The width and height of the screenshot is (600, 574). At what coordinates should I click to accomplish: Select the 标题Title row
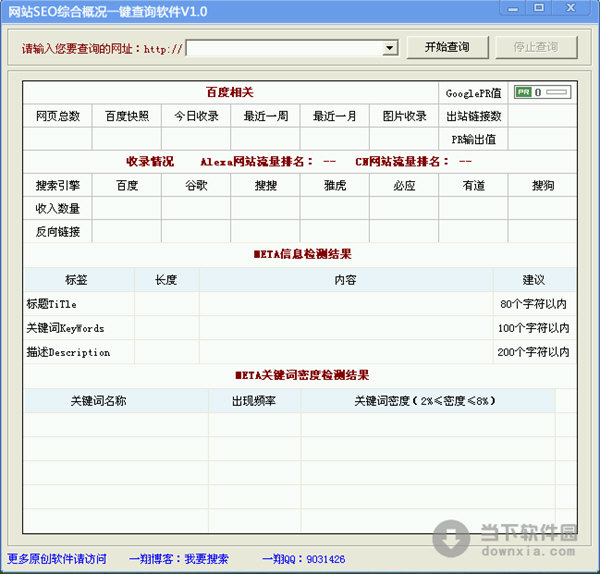click(52, 304)
